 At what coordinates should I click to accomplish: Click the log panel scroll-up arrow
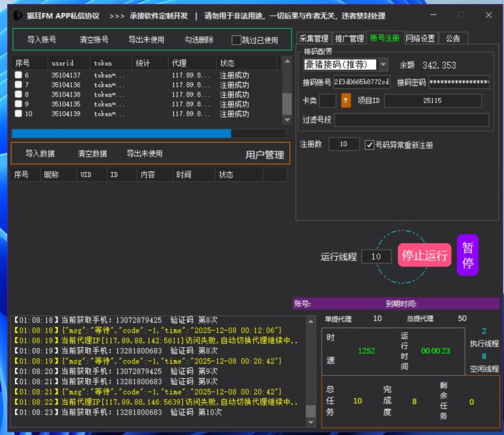coord(311,322)
